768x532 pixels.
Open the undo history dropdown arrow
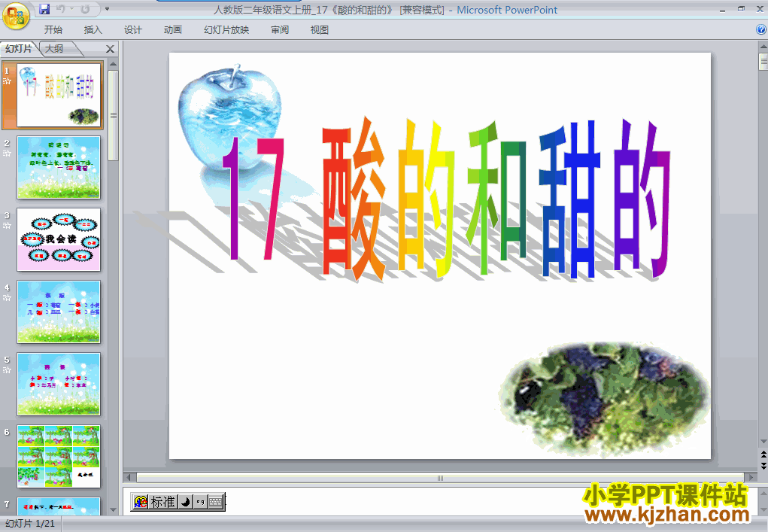click(71, 9)
